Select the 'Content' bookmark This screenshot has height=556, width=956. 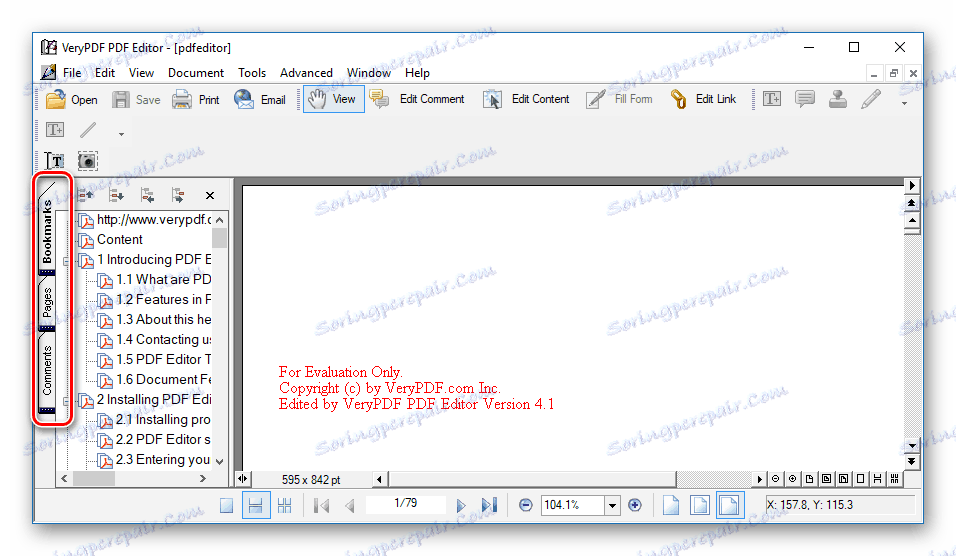point(120,240)
